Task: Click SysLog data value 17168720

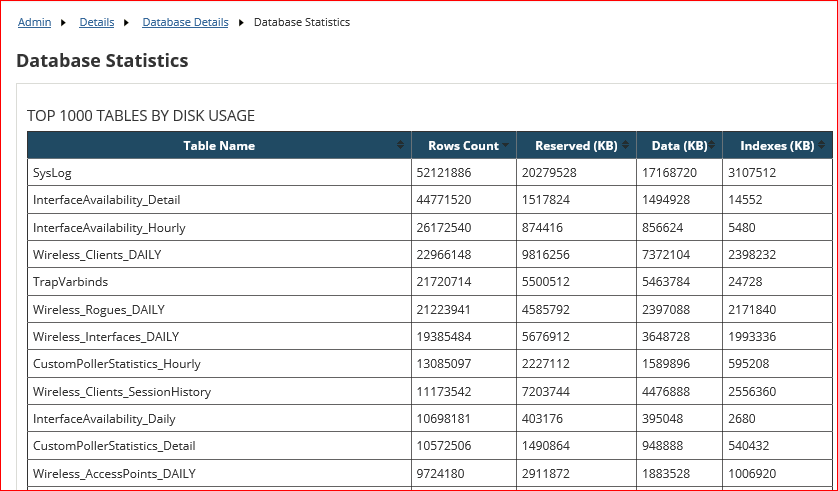Action: click(x=669, y=173)
